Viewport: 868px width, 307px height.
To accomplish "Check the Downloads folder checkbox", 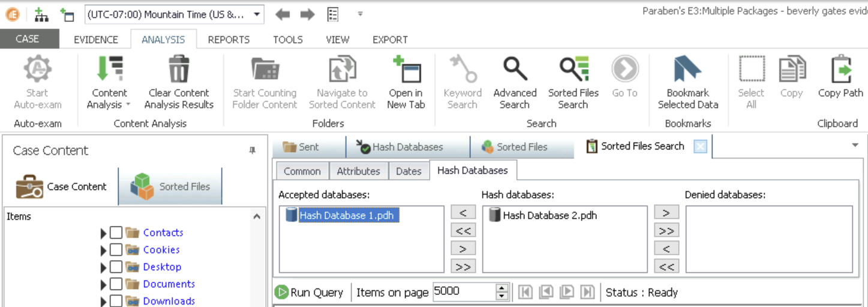I will coord(116,301).
